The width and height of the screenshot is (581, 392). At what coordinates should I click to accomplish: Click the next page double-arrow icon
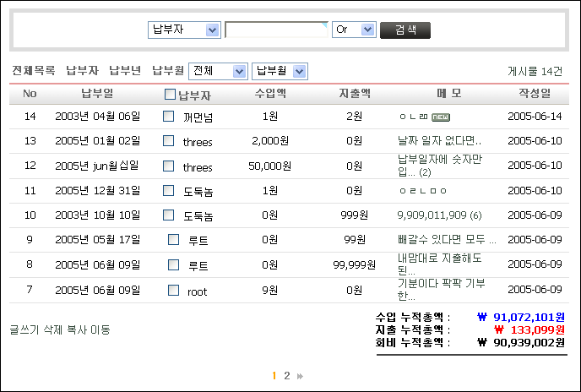(300, 376)
